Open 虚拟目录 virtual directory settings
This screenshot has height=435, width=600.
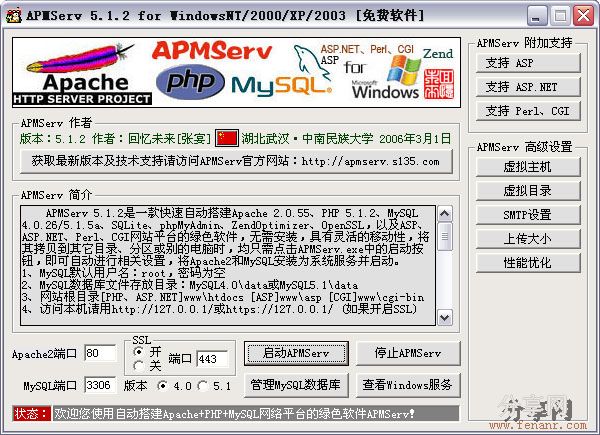(528, 191)
